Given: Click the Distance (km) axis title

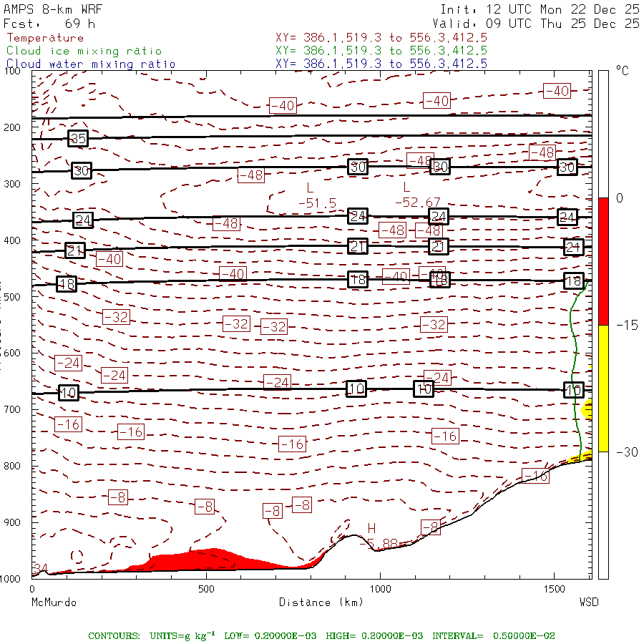Looking at the screenshot, I should click(321, 602).
